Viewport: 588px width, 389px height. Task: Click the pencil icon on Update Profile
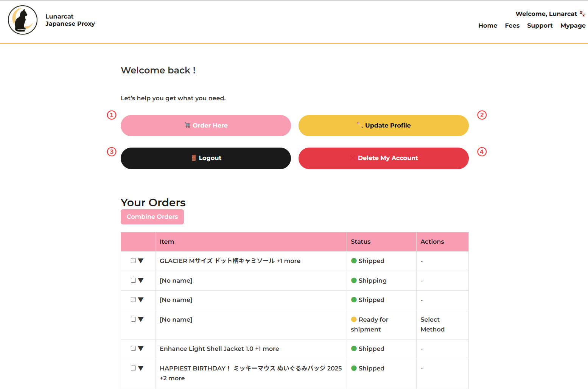point(359,125)
